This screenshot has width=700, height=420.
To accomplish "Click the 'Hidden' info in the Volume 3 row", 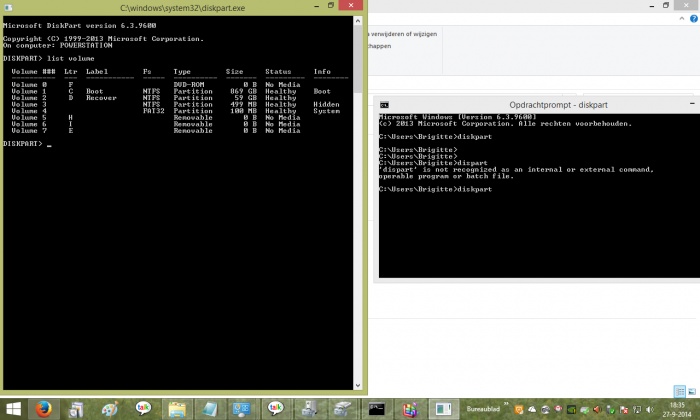I will pyautogui.click(x=326, y=104).
